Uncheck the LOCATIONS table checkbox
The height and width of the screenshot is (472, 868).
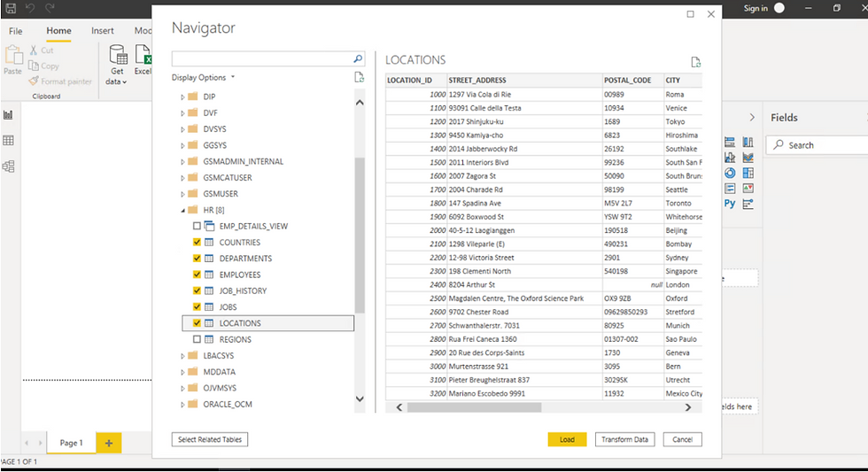(197, 323)
